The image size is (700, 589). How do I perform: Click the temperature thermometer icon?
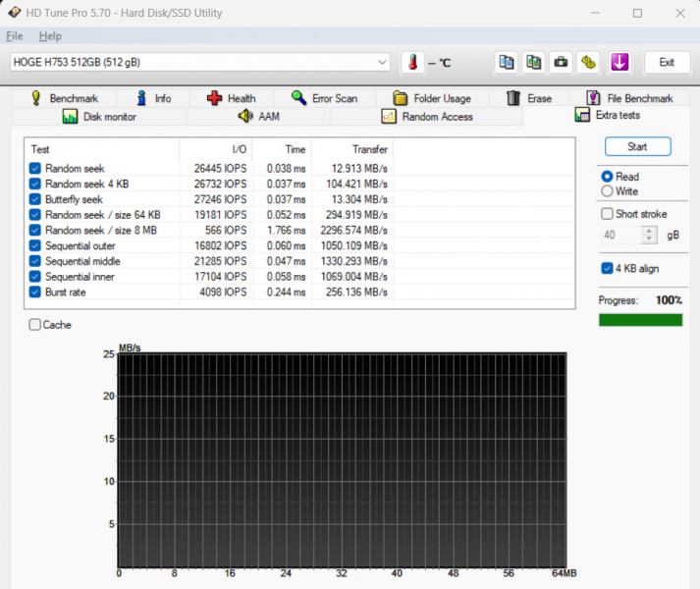[413, 62]
